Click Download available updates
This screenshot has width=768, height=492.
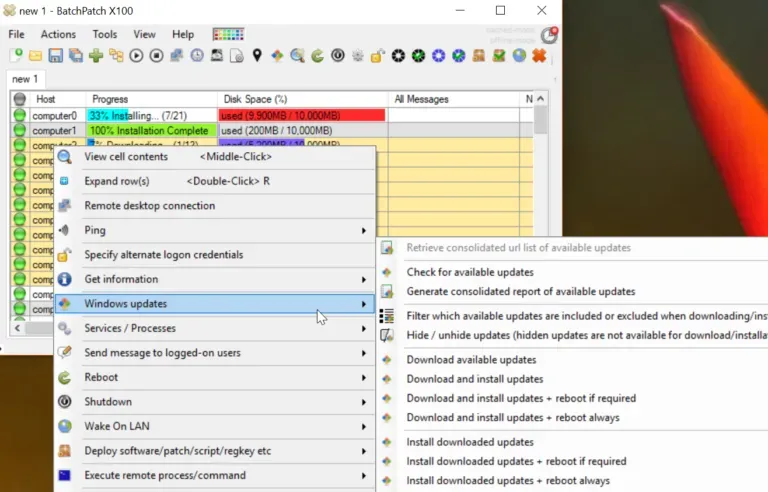tap(471, 360)
